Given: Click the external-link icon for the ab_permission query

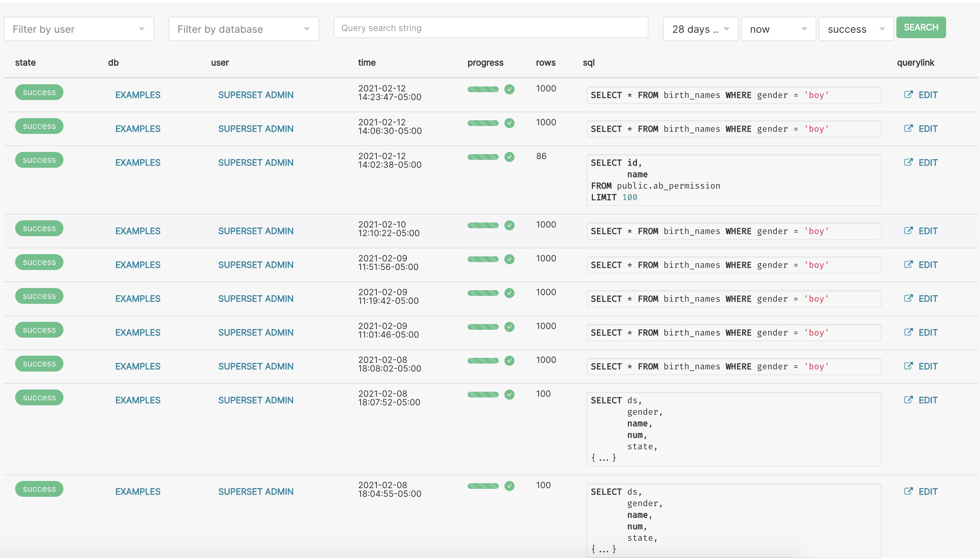Looking at the screenshot, I should 908,162.
